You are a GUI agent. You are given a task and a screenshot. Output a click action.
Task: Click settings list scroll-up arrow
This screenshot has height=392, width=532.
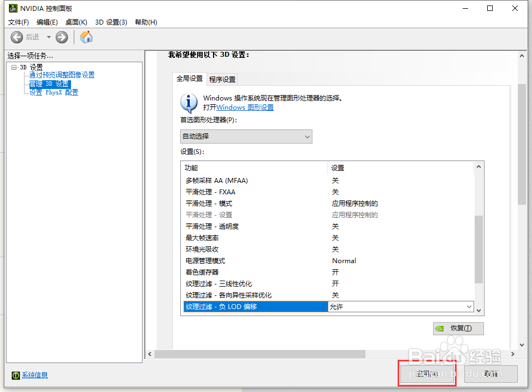(x=478, y=167)
